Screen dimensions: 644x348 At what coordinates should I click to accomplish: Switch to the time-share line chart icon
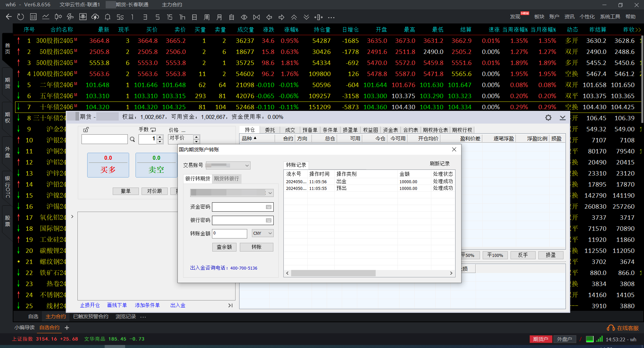46,17
